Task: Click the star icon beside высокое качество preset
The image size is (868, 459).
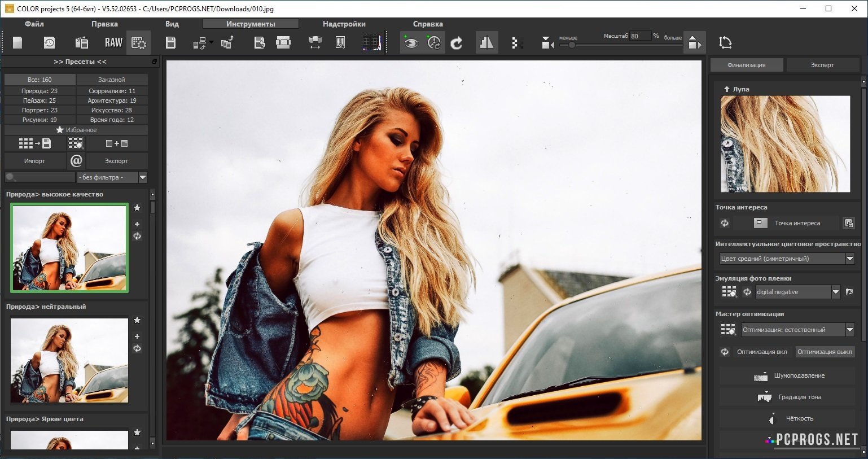Action: 137,208
